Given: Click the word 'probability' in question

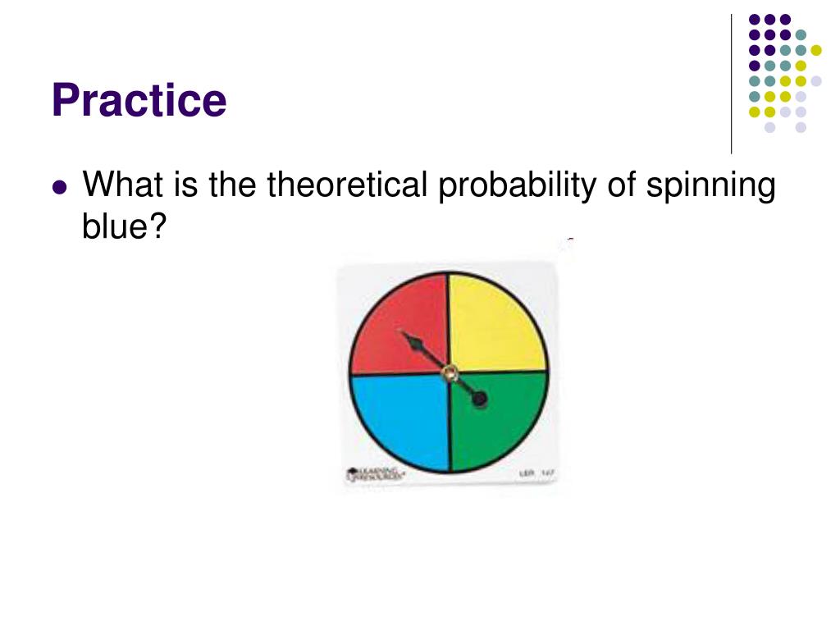Looking at the screenshot, I should pyautogui.click(x=517, y=186).
